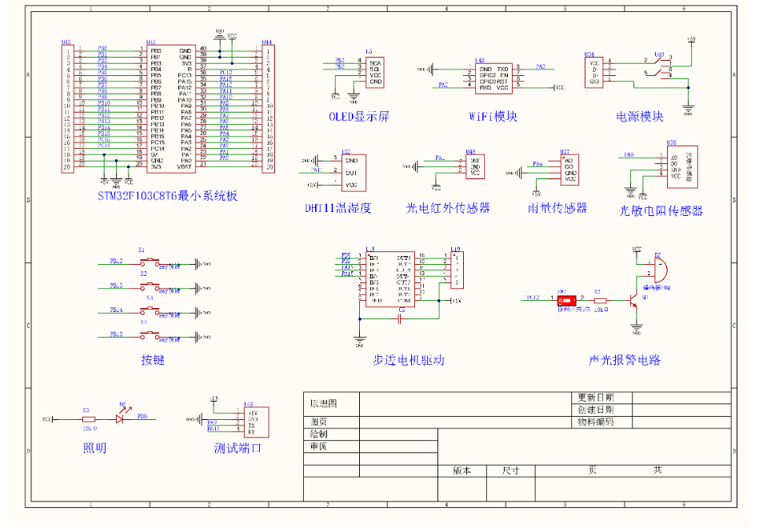The image size is (767, 532).
Task: Click the 尺寸 cell in title block
Action: tap(511, 471)
